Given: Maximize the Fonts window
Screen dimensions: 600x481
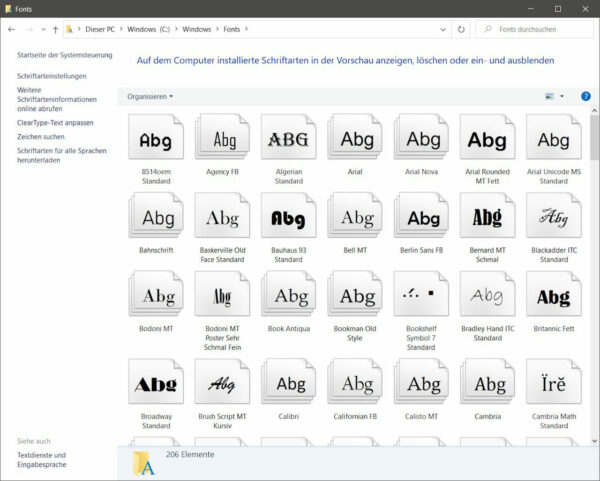Looking at the screenshot, I should [558, 9].
